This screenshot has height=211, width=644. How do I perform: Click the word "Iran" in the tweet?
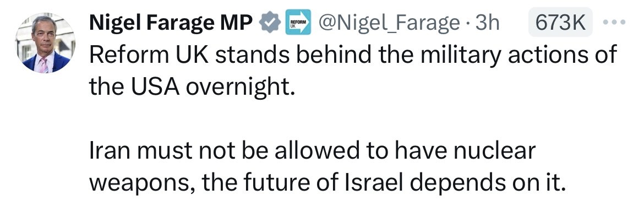110,151
